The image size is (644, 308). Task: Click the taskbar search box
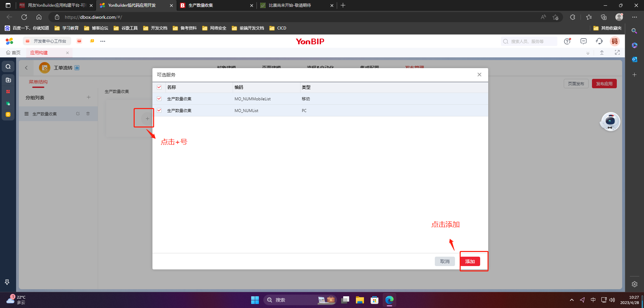coord(300,300)
